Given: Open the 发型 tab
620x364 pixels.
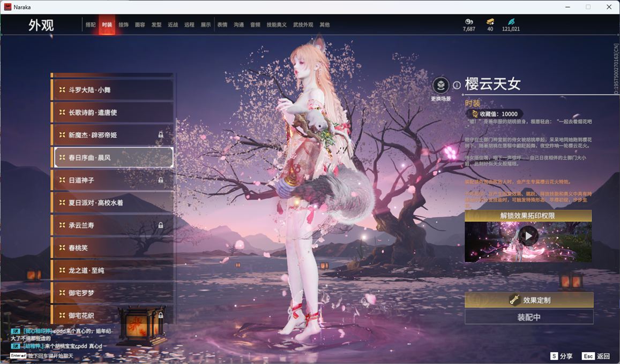Looking at the screenshot, I should coord(156,25).
